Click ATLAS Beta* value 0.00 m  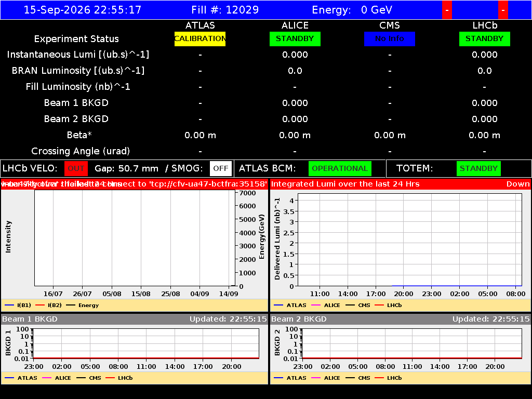click(x=200, y=135)
